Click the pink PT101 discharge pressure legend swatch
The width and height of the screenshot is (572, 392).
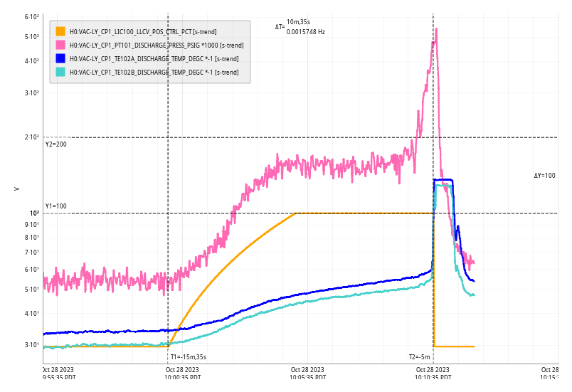click(60, 45)
